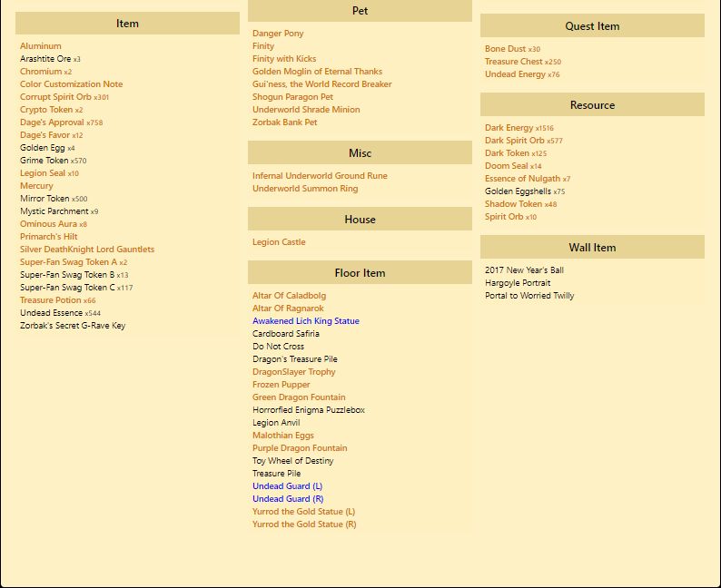Click the Mirror Token entry
721x588 pixels.
pyautogui.click(x=44, y=199)
